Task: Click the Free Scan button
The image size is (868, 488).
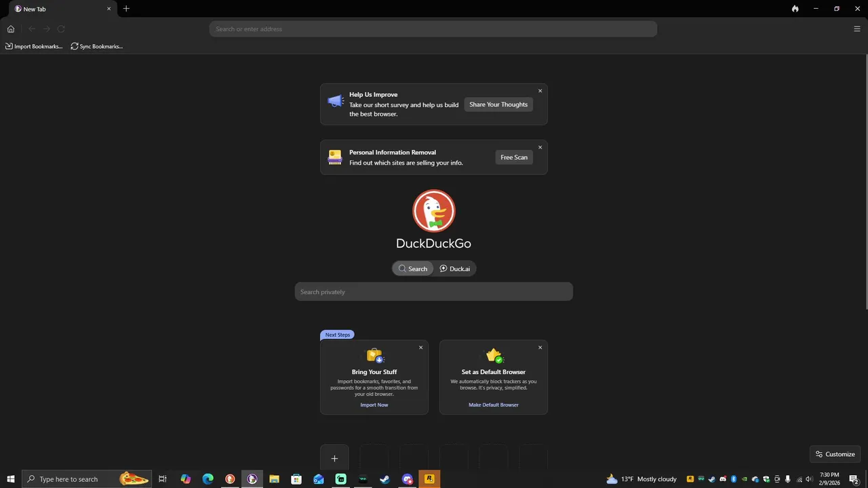Action: 514,157
